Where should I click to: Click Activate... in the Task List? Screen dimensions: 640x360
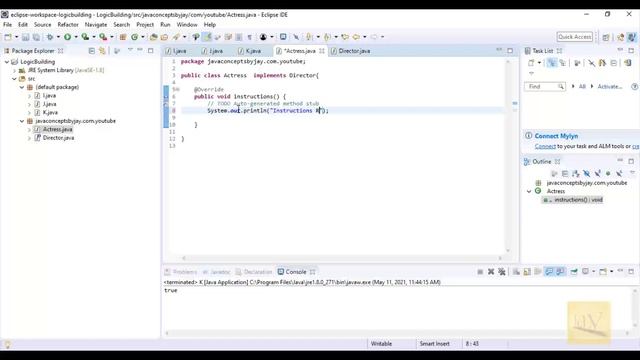pyautogui.click(x=610, y=87)
